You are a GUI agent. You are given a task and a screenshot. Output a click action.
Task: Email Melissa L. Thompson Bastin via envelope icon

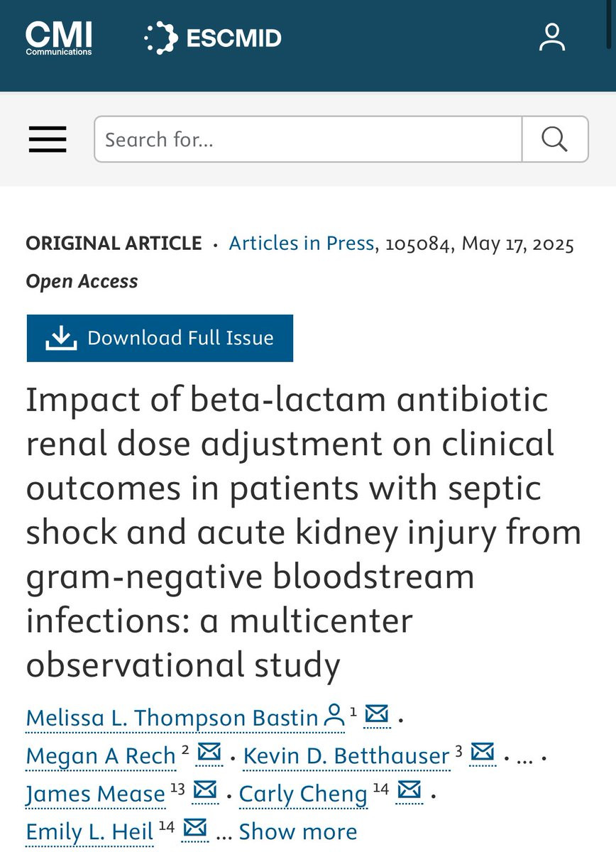click(377, 714)
